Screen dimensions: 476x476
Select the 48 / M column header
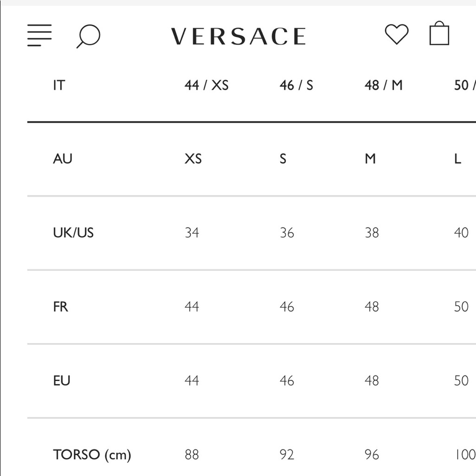(x=383, y=85)
